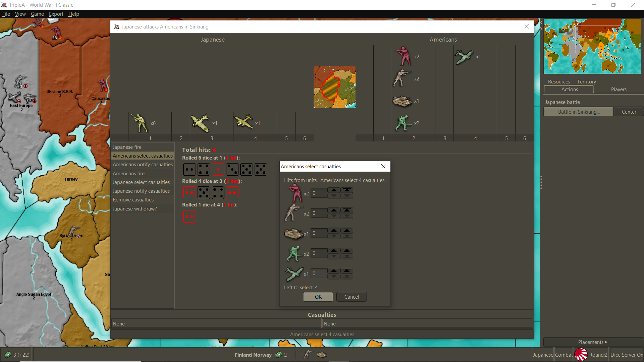Image resolution: width=644 pixels, height=362 pixels.
Task: Click the red Soviet infantry x2 in the Americans column
Action: tap(403, 56)
